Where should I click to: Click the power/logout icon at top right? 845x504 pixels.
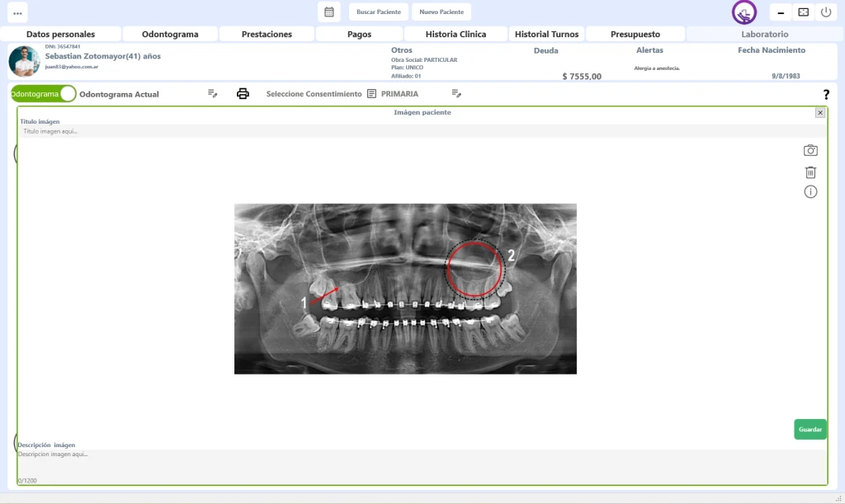click(826, 12)
